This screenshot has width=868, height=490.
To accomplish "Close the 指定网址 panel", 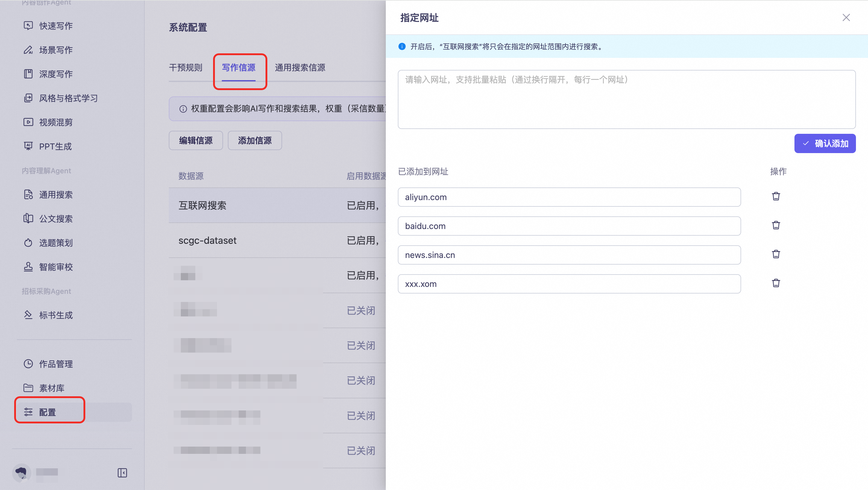I will (x=846, y=17).
